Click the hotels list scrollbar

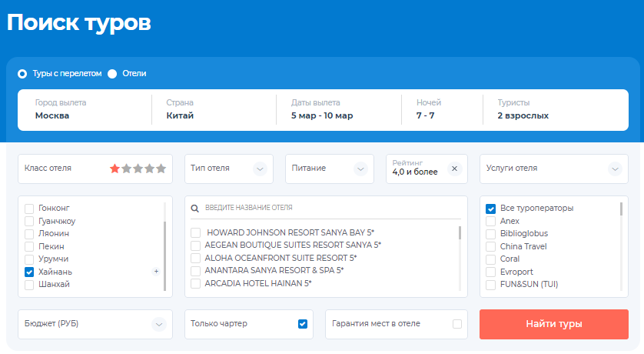(x=460, y=232)
